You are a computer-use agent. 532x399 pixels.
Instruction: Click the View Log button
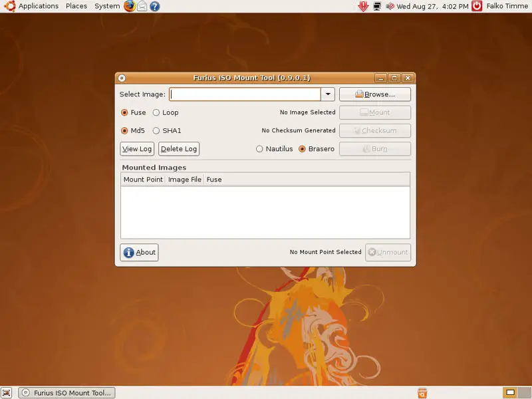click(x=137, y=149)
